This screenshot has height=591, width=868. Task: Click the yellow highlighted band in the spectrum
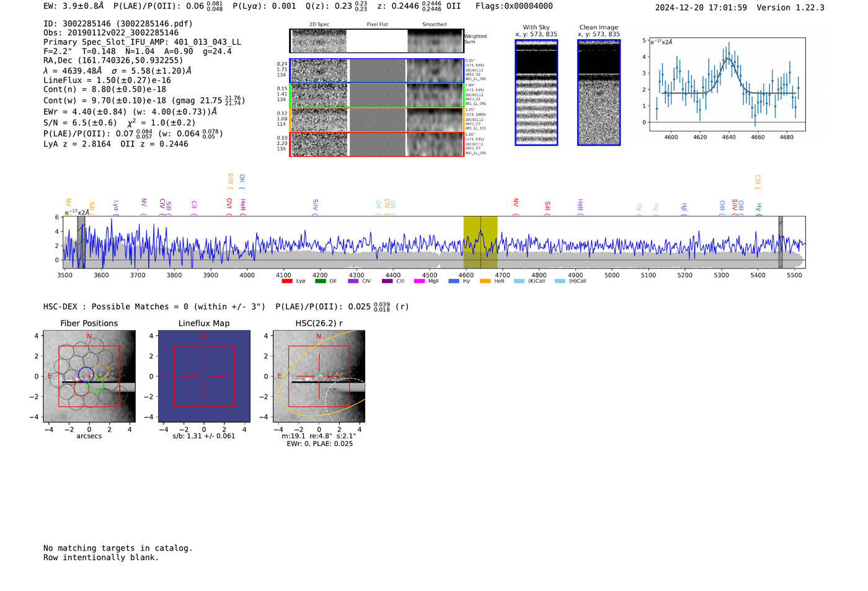480,242
